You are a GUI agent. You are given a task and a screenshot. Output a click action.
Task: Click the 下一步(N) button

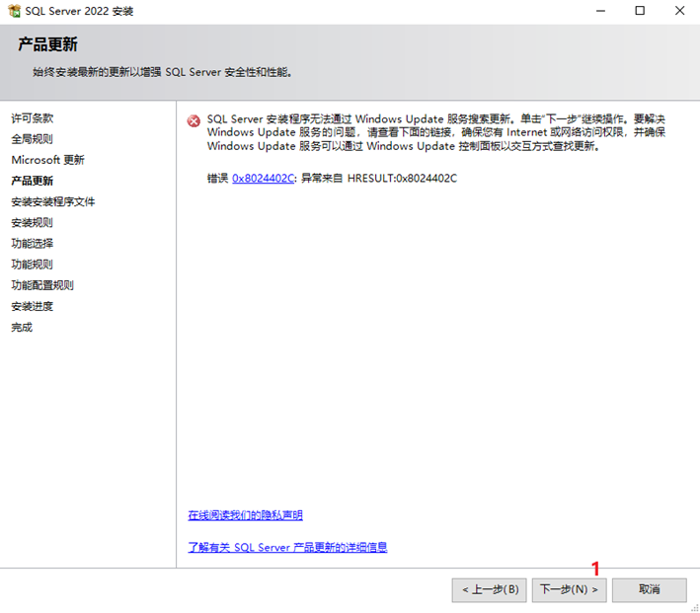pos(569,589)
